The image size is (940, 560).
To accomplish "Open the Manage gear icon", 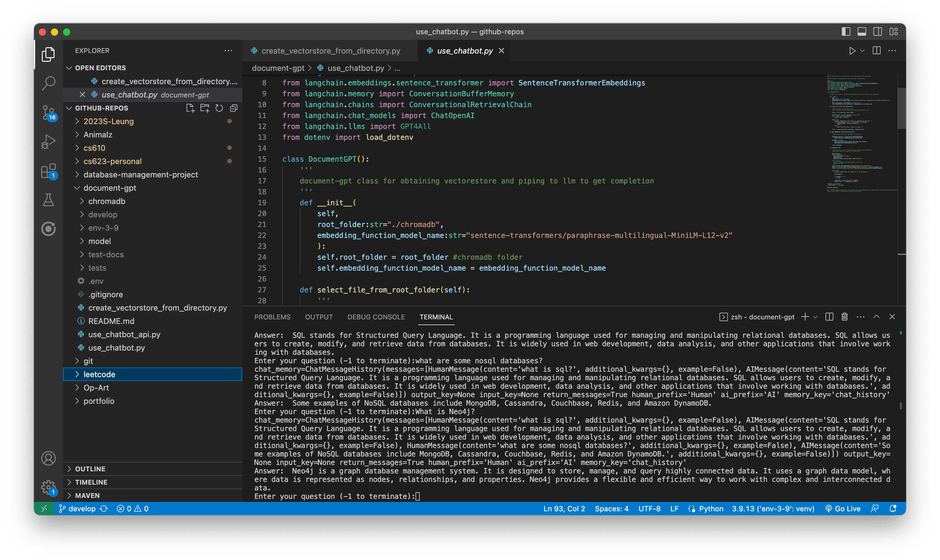I will (x=48, y=488).
